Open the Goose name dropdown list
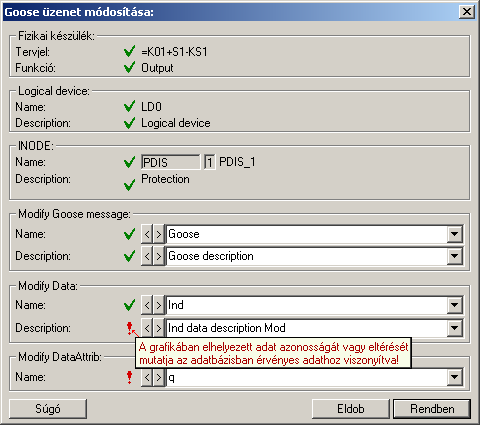480x425 pixels. (455, 234)
